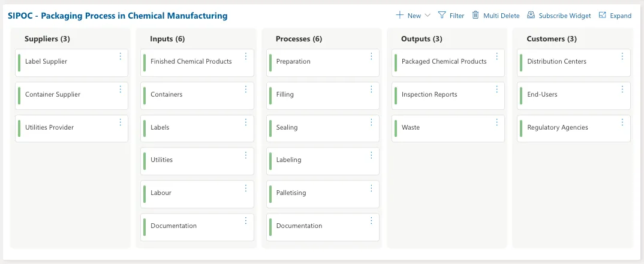The height and width of the screenshot is (264, 644).
Task: Open options menu for Regulatory Agencies card
Action: point(622,122)
